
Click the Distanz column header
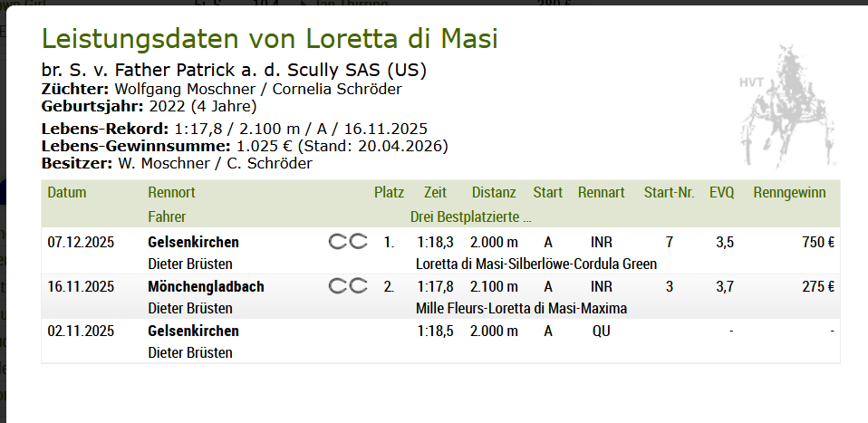click(494, 193)
